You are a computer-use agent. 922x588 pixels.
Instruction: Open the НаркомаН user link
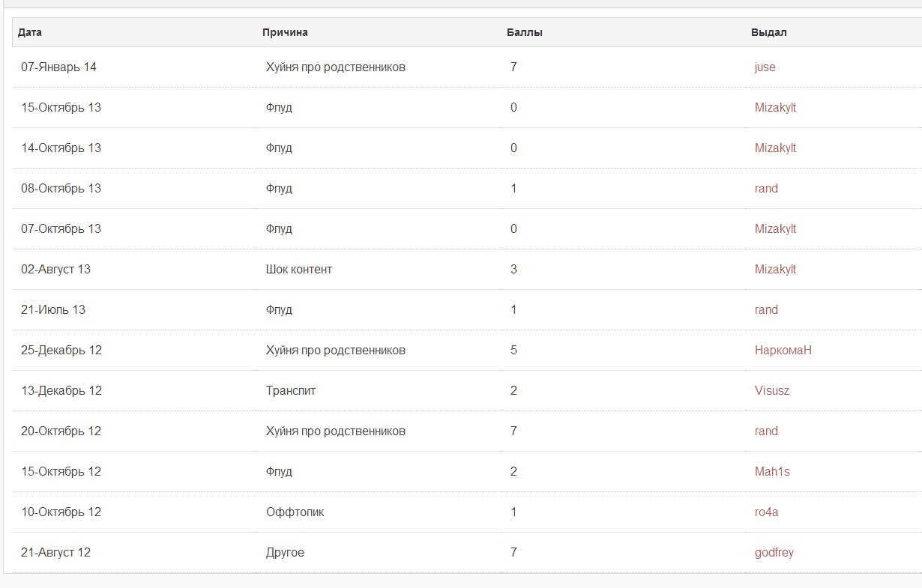tap(783, 351)
